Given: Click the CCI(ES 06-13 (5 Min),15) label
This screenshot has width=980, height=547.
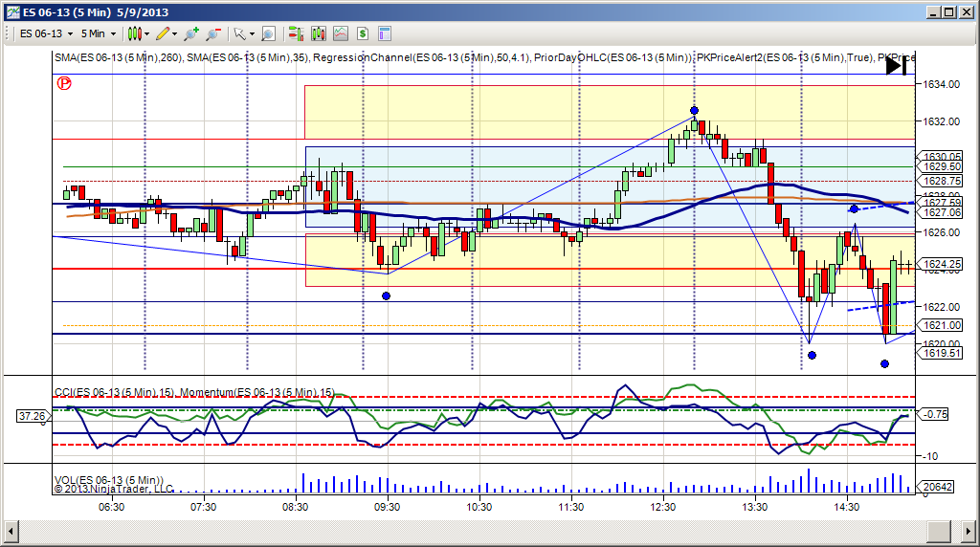Looking at the screenshot, I should click(115, 392).
